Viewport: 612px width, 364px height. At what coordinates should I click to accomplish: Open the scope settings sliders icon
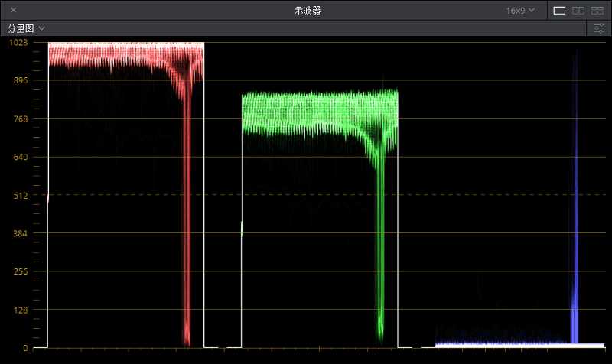click(599, 28)
